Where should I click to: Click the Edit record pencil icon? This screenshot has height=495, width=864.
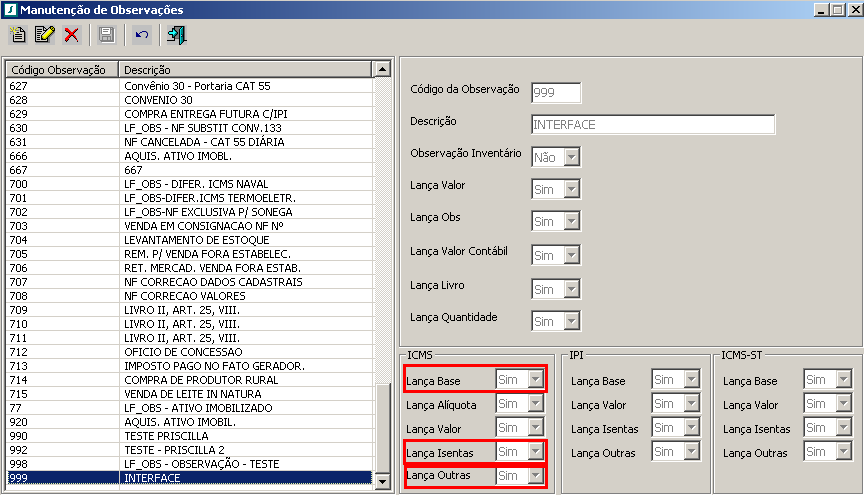44,35
